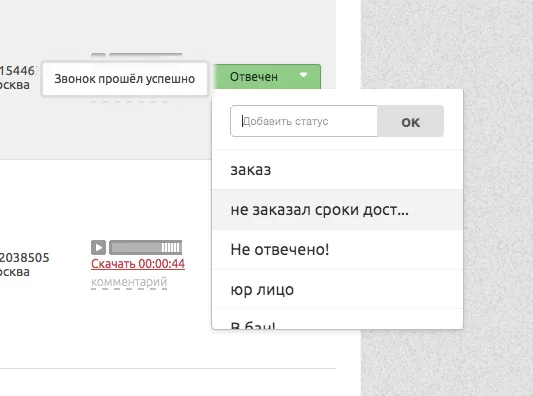Open the Отвечен status dropdown
This screenshot has width=533, height=396.
[267, 76]
